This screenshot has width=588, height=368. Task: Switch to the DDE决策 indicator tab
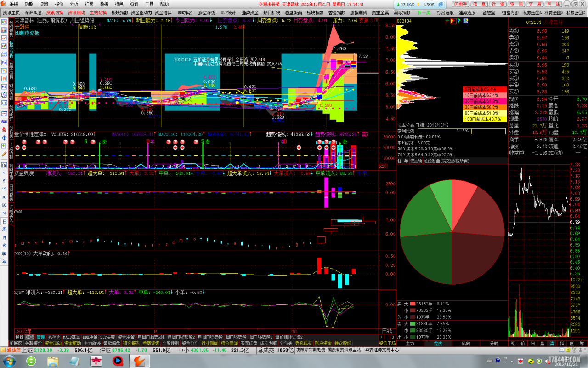(x=90, y=337)
